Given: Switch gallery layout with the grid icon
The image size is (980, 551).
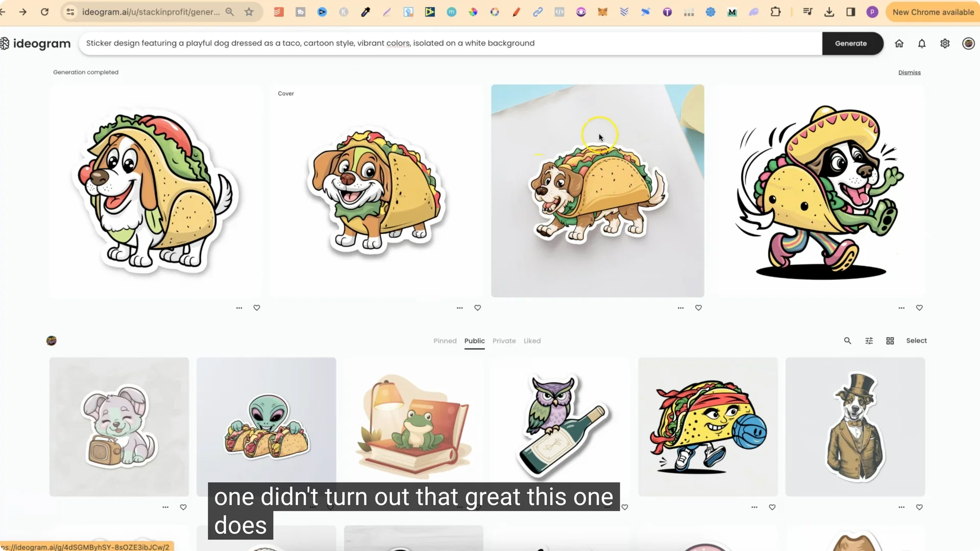Looking at the screenshot, I should pos(890,340).
